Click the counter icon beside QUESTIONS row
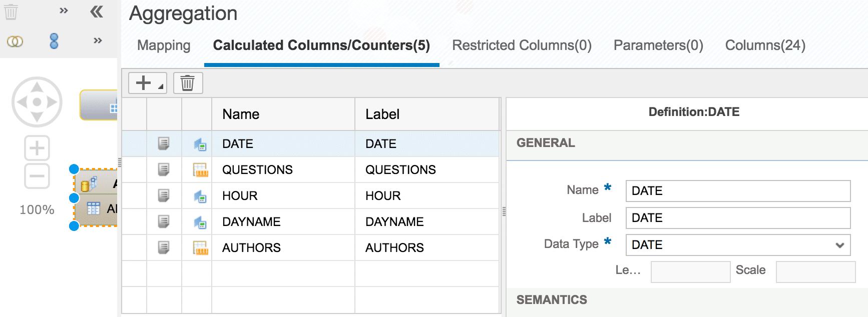868x317 pixels. click(x=200, y=170)
